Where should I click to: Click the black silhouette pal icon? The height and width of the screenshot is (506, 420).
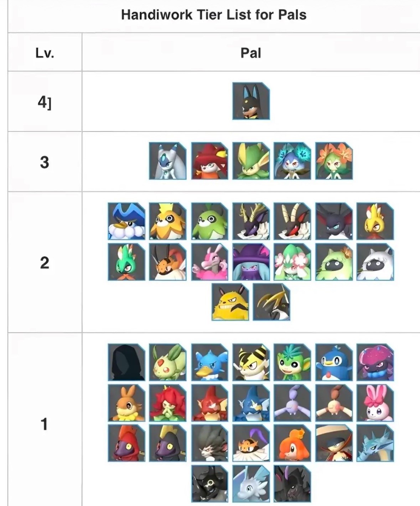click(126, 362)
